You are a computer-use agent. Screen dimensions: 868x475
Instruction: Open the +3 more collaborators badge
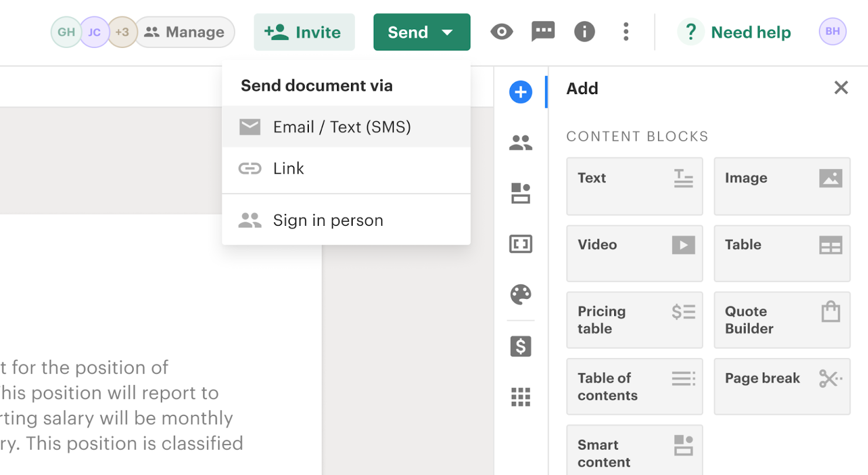click(122, 32)
